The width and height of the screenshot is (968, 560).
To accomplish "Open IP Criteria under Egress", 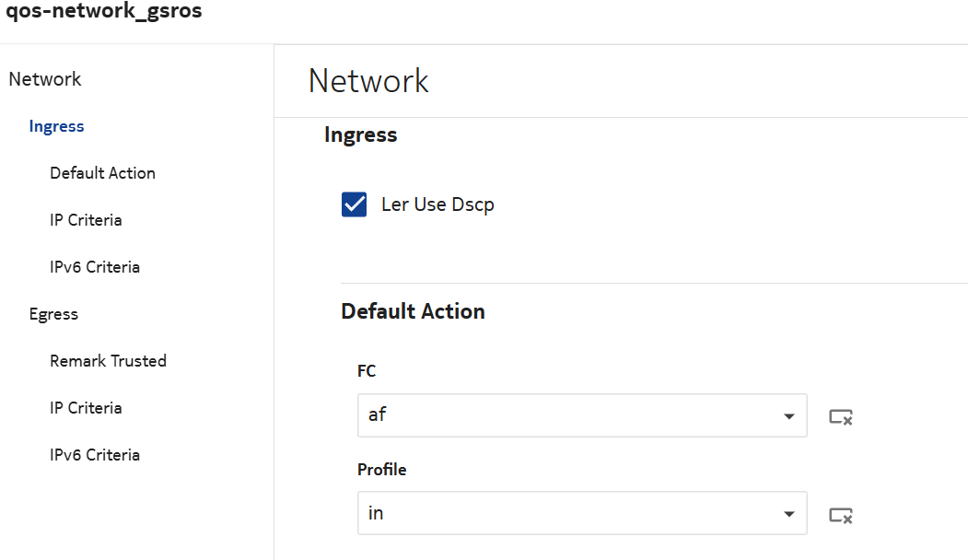I will (x=86, y=408).
